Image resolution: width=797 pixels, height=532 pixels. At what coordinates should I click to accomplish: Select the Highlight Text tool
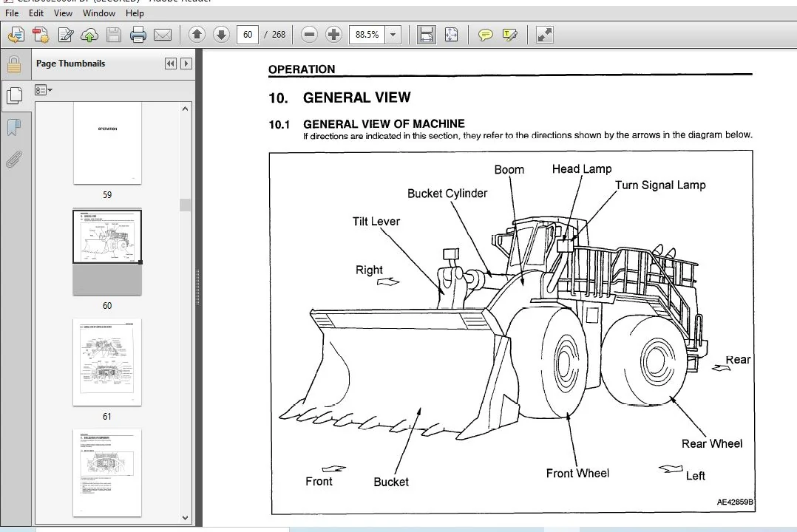click(510, 35)
